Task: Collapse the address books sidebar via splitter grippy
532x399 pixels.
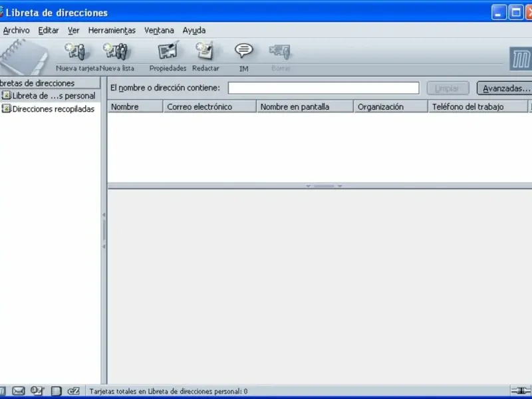Action: pyautogui.click(x=104, y=230)
